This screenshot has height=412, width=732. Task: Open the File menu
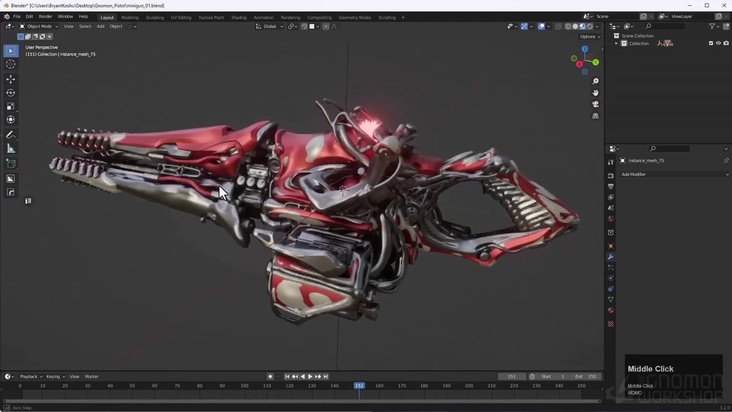click(x=17, y=16)
